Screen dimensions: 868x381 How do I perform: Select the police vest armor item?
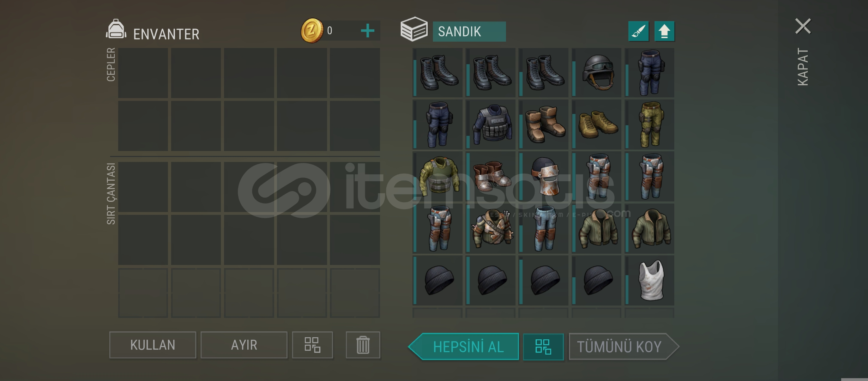coord(490,124)
